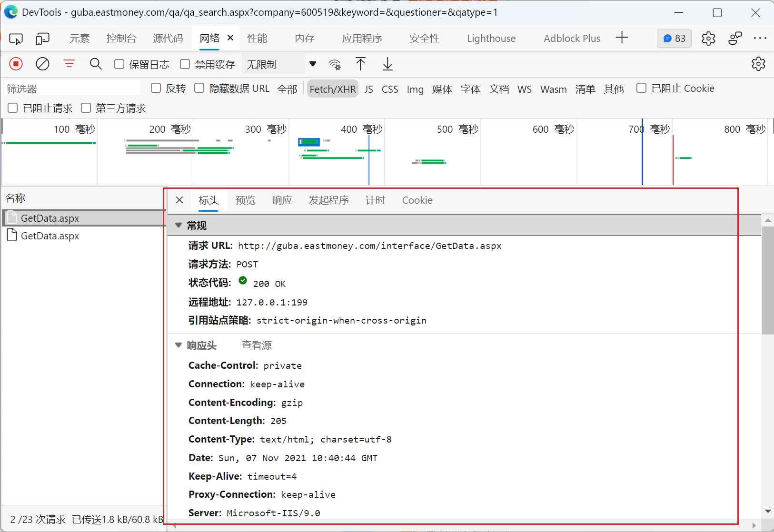Image resolution: width=774 pixels, height=532 pixels.
Task: Open the Cookie detail tab
Action: (x=417, y=200)
